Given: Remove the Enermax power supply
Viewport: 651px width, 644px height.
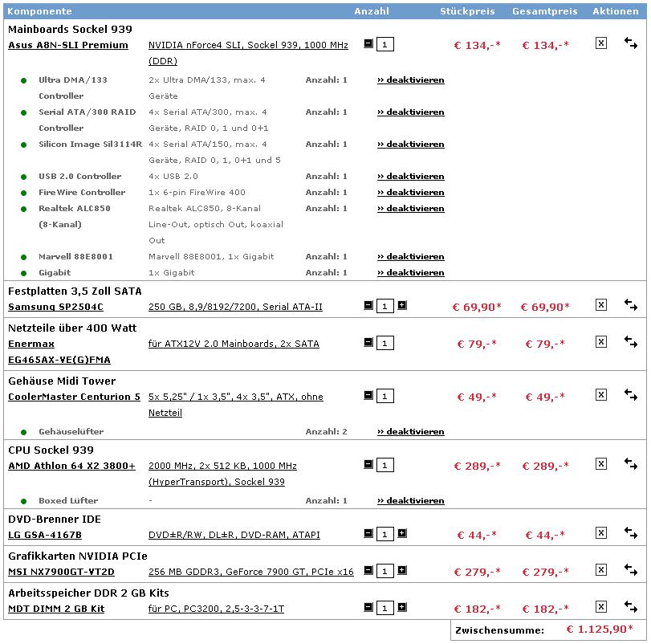Looking at the screenshot, I should point(600,342).
